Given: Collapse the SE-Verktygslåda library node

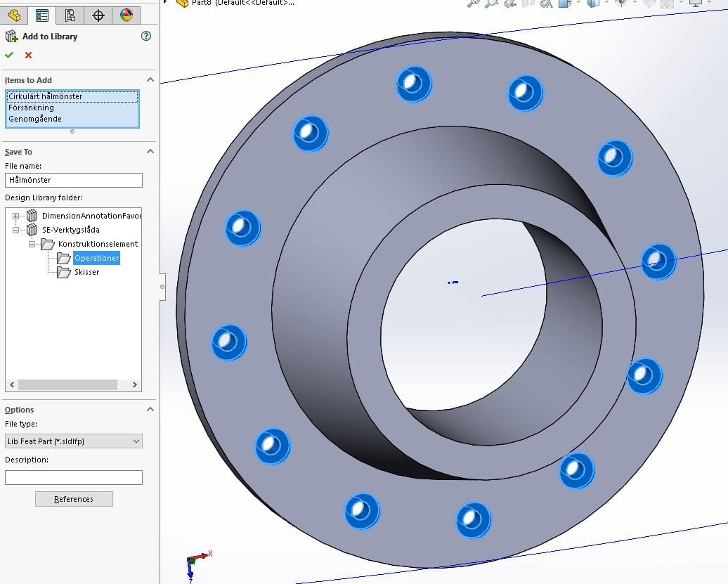Looking at the screenshot, I should (15, 230).
